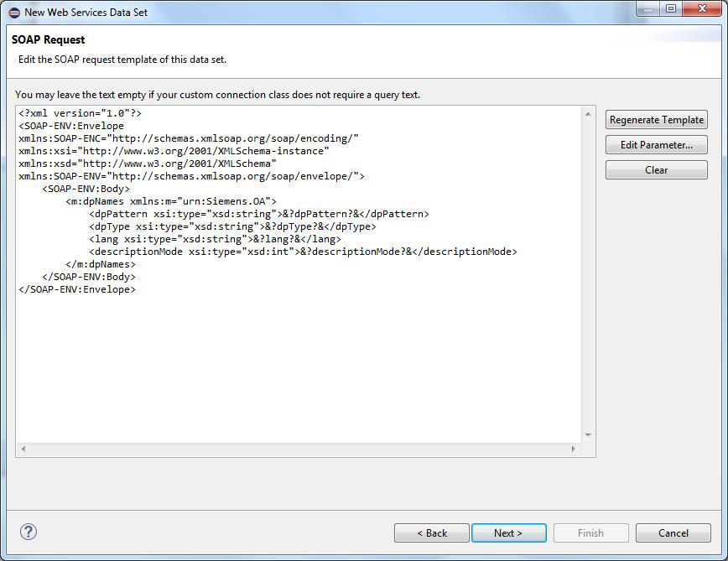Click the '<SOAP-ENV:Envelope' opening line
The width and height of the screenshot is (728, 561).
[x=71, y=126]
